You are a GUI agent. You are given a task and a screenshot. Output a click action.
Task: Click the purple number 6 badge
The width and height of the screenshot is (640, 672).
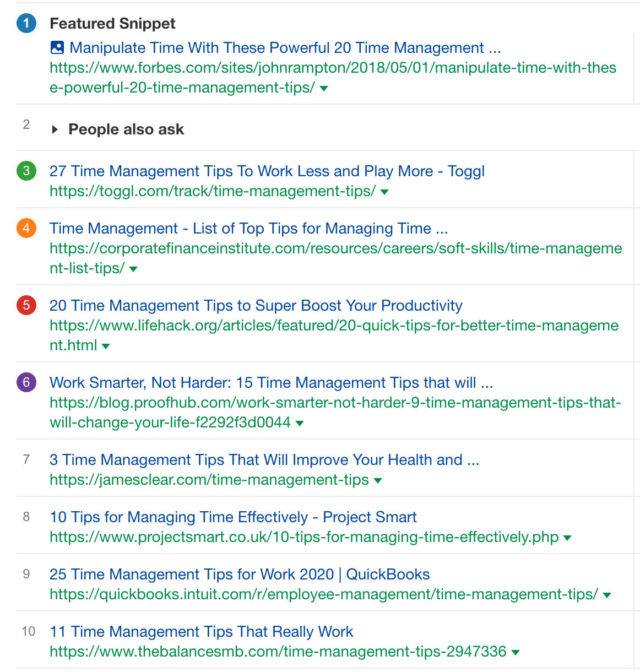[x=26, y=382]
